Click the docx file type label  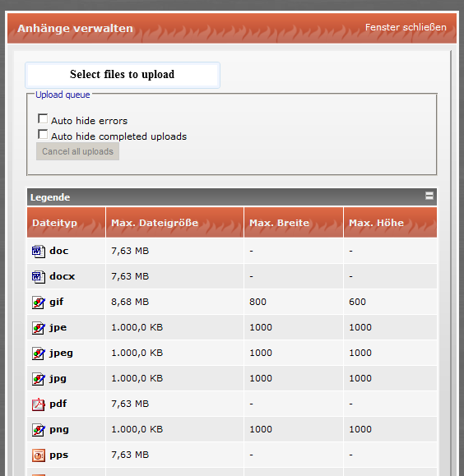point(63,276)
